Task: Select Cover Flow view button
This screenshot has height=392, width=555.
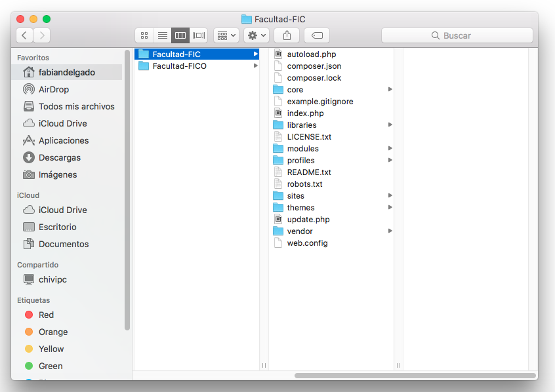Action: [x=199, y=35]
